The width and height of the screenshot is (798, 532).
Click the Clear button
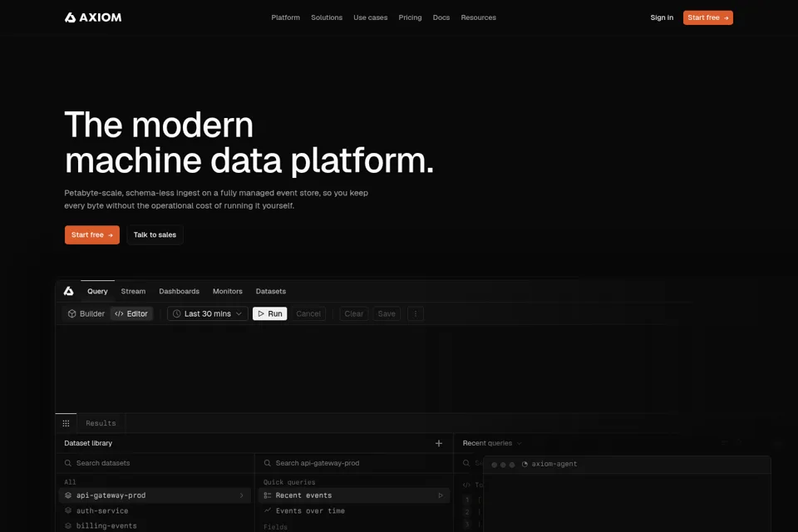pos(354,313)
